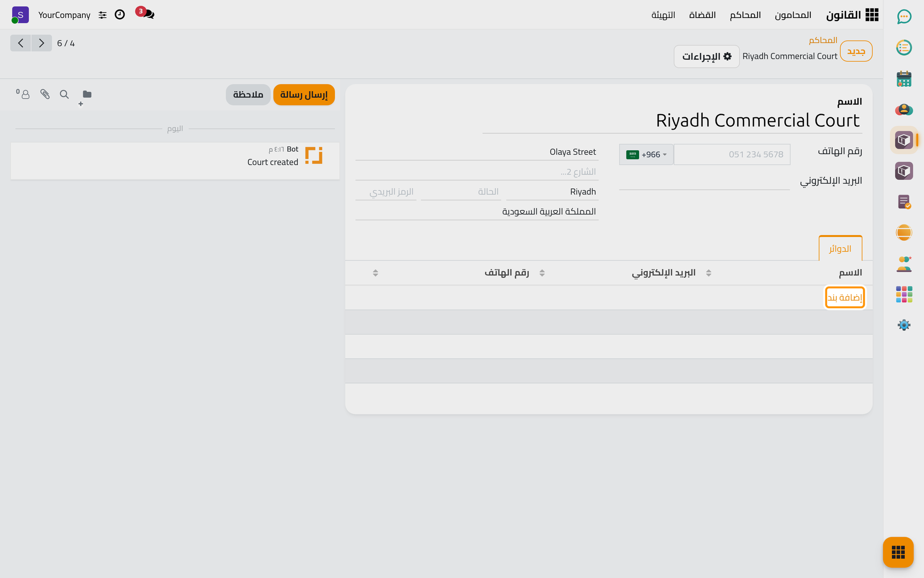Open المحاكم menu in top bar

click(x=745, y=15)
